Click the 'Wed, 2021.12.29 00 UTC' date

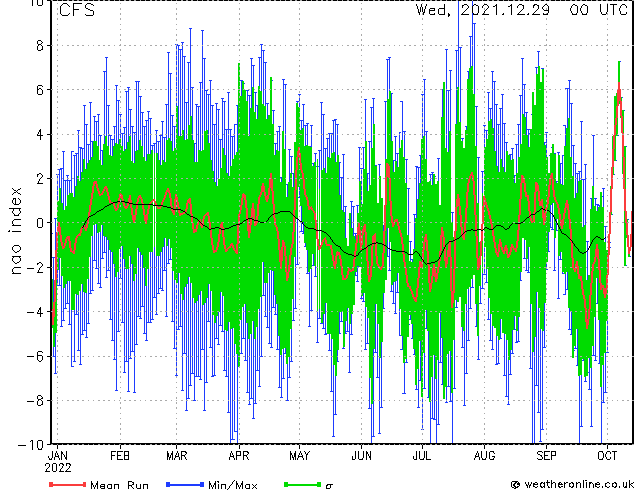tap(522, 9)
